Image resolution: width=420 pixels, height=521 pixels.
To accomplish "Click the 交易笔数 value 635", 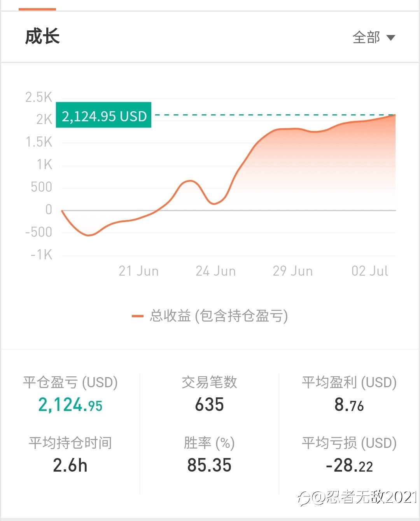I will (209, 404).
